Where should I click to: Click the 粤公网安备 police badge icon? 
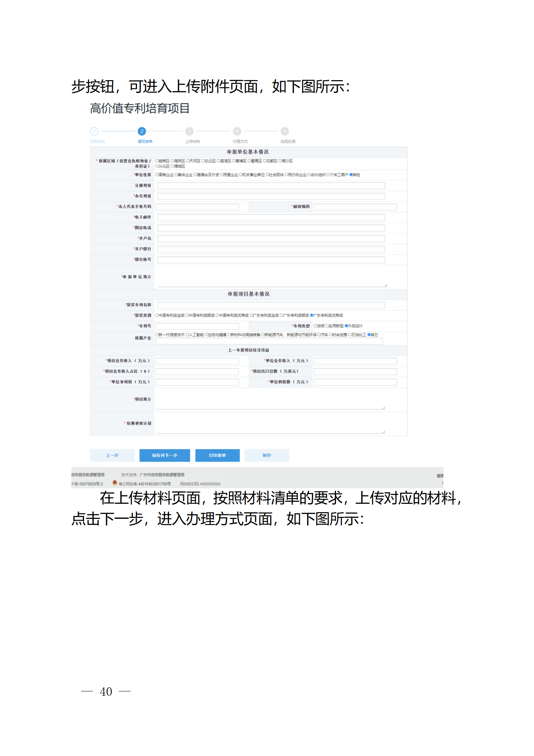(115, 483)
